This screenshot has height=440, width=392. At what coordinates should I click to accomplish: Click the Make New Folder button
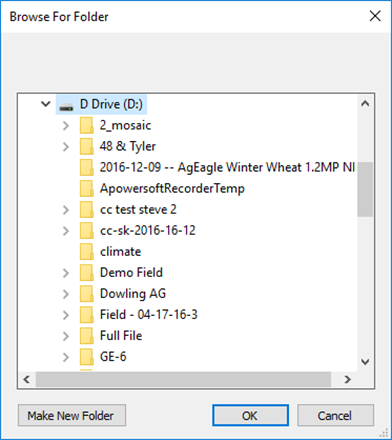pyautogui.click(x=72, y=415)
